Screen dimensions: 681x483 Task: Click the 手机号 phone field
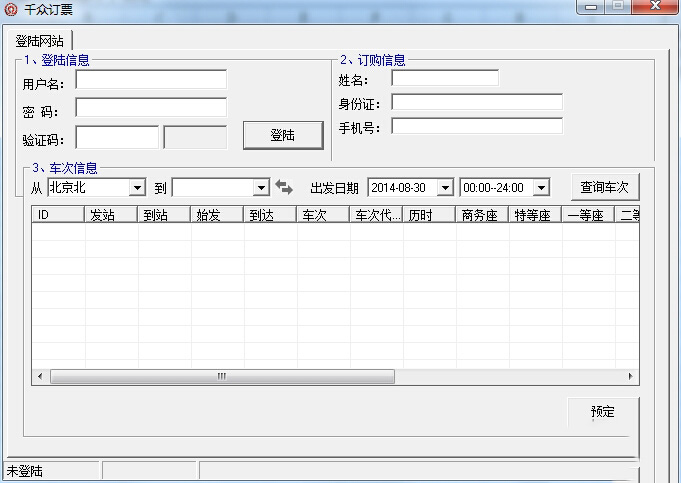477,126
